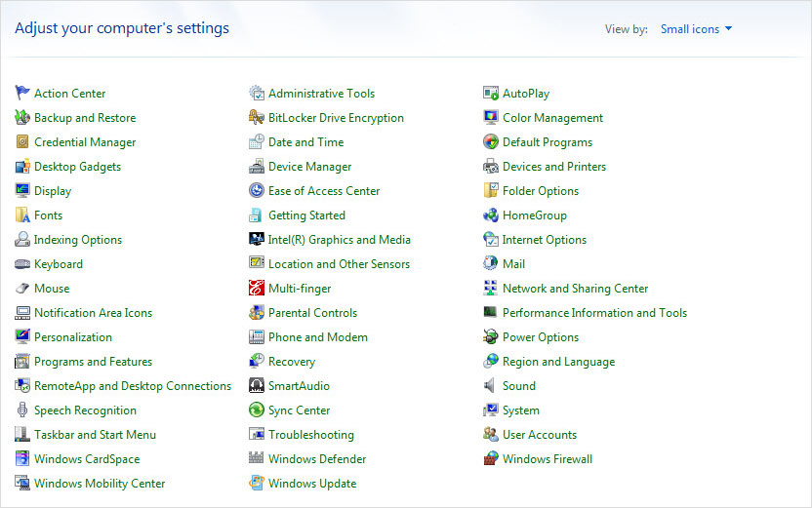Click the SmartAudio headphones icon

click(257, 385)
